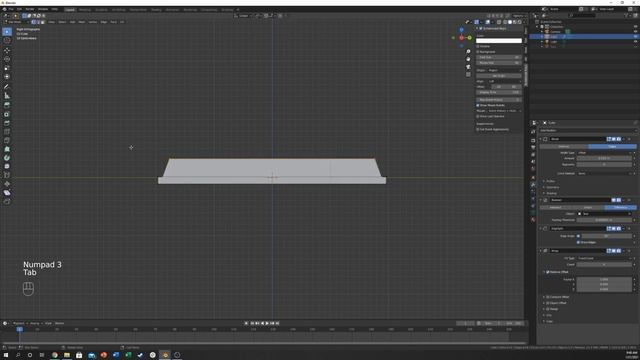Open the Edit Mode selector dropdown
Screen dimensions: 640x360
coord(16,22)
